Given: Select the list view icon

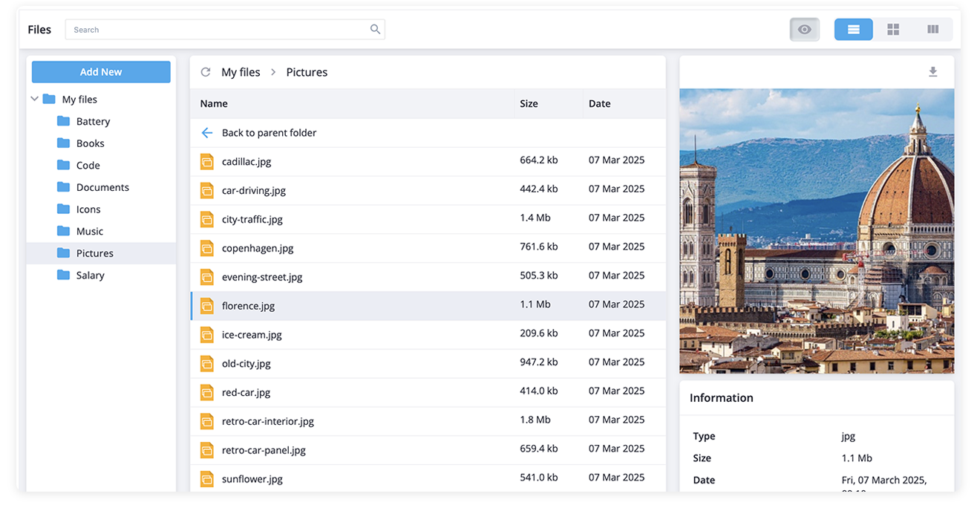Looking at the screenshot, I should tap(853, 29).
